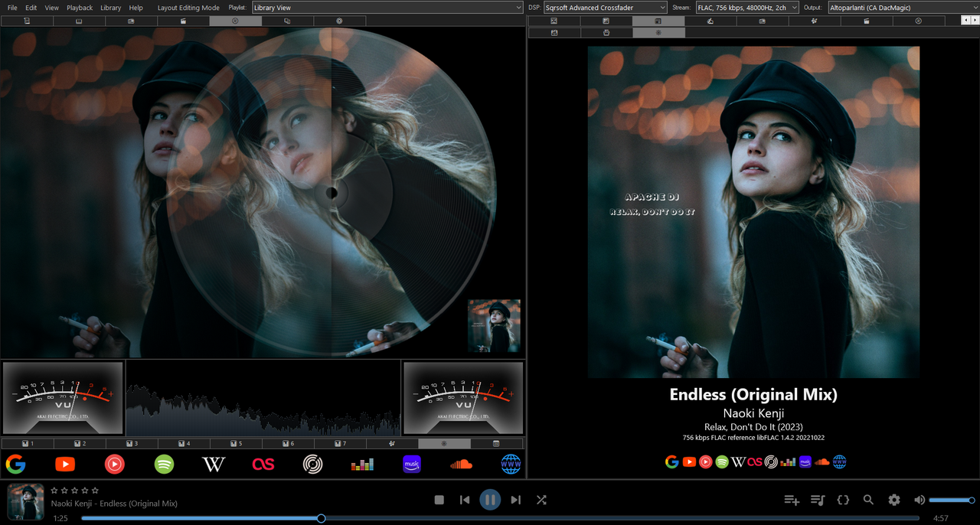Open the Playback menu

[x=80, y=8]
